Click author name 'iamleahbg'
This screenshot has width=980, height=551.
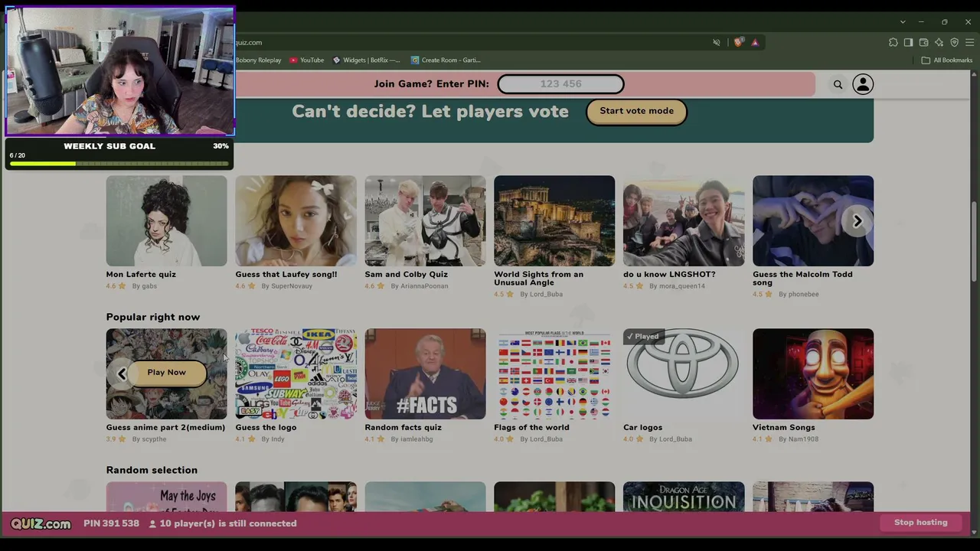click(x=416, y=439)
